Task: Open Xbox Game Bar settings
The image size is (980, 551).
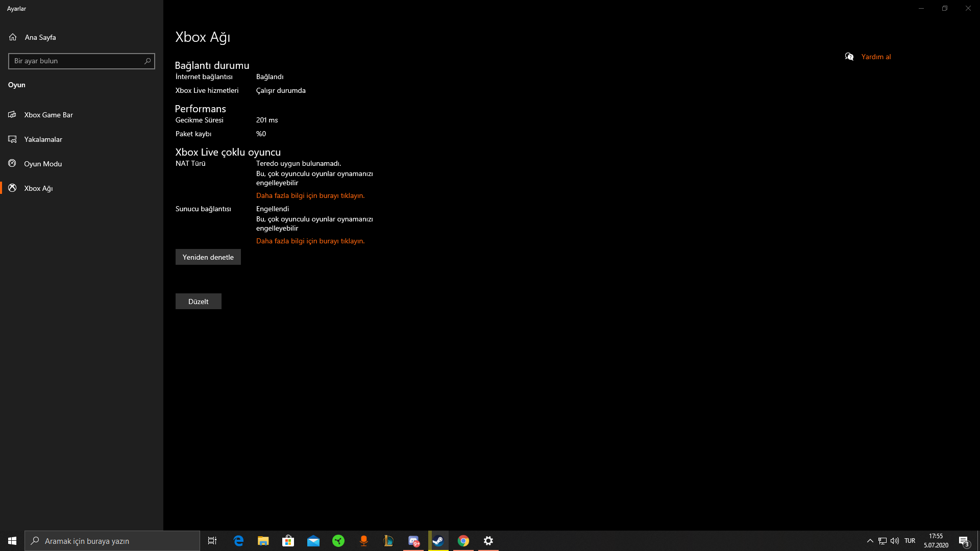Action: point(48,115)
